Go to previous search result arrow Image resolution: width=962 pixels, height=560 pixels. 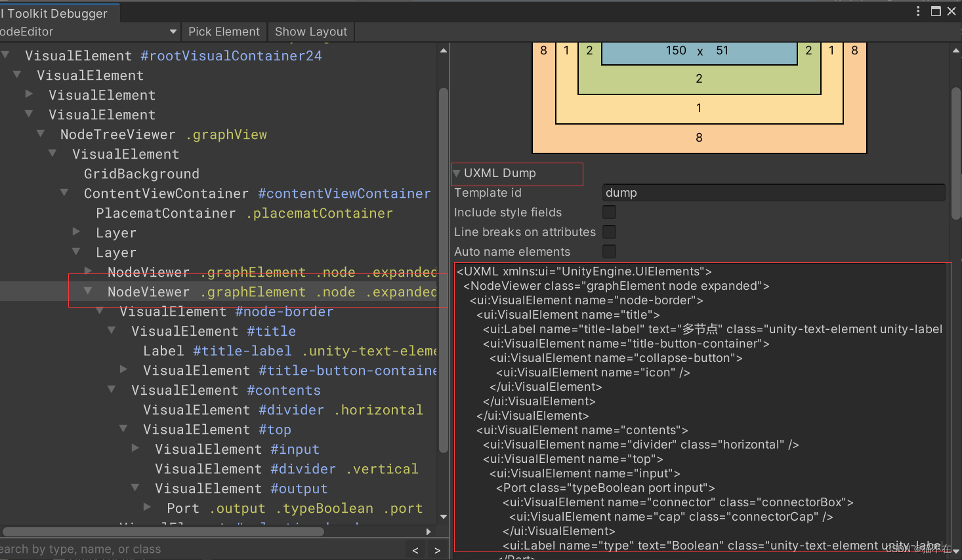point(415,551)
